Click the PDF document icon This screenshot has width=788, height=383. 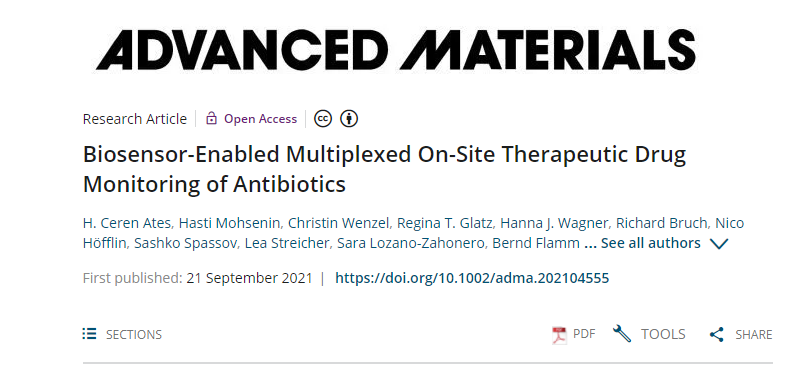(559, 335)
